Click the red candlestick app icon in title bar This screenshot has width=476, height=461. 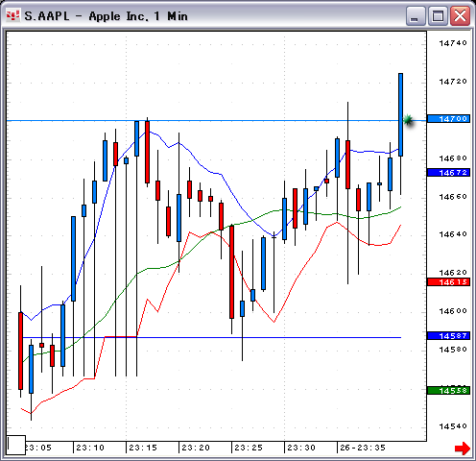tap(13, 15)
